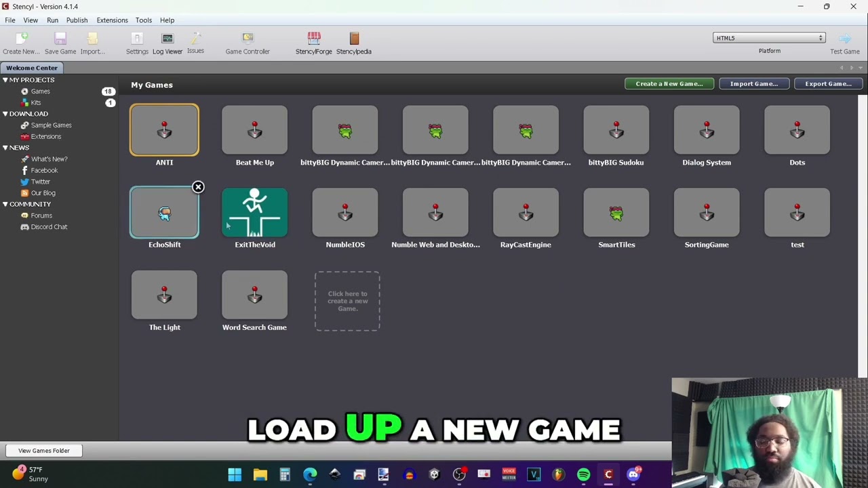This screenshot has width=868, height=488.
Task: Select the bittyBIG Sudoku game
Action: coord(616,130)
